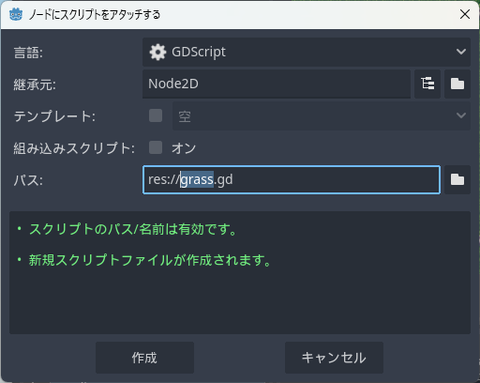Click the 言語: label
480x383 pixels.
[x=28, y=52]
